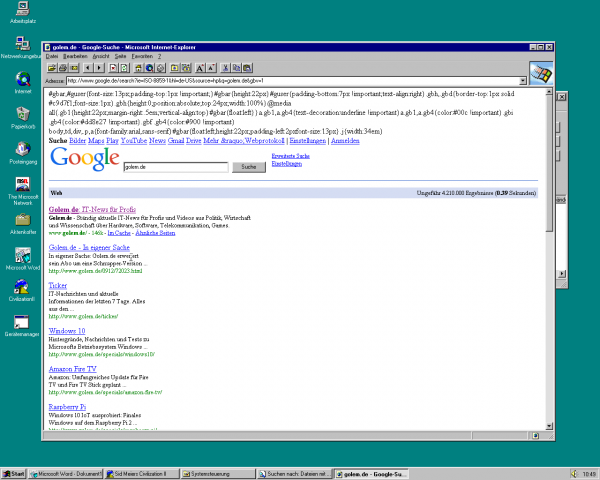Click the Open file toolbar icon
The height and width of the screenshot is (480, 600).
click(x=52, y=68)
